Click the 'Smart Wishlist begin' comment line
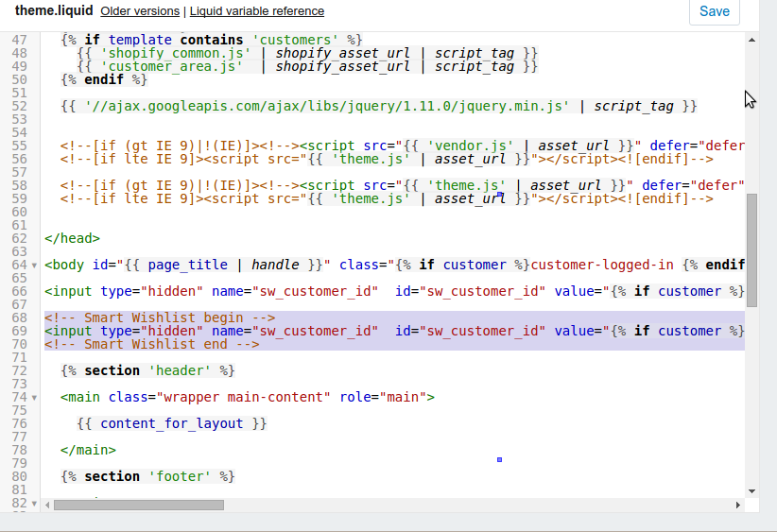The width and height of the screenshot is (777, 532). (x=160, y=317)
